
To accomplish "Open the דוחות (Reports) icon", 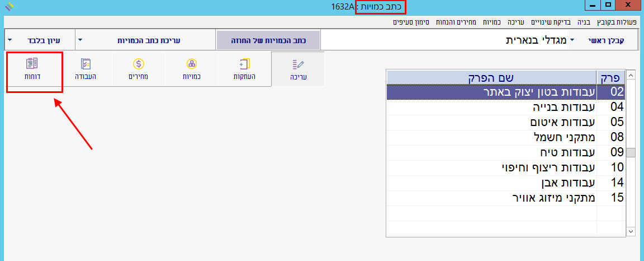I will 32,63.
